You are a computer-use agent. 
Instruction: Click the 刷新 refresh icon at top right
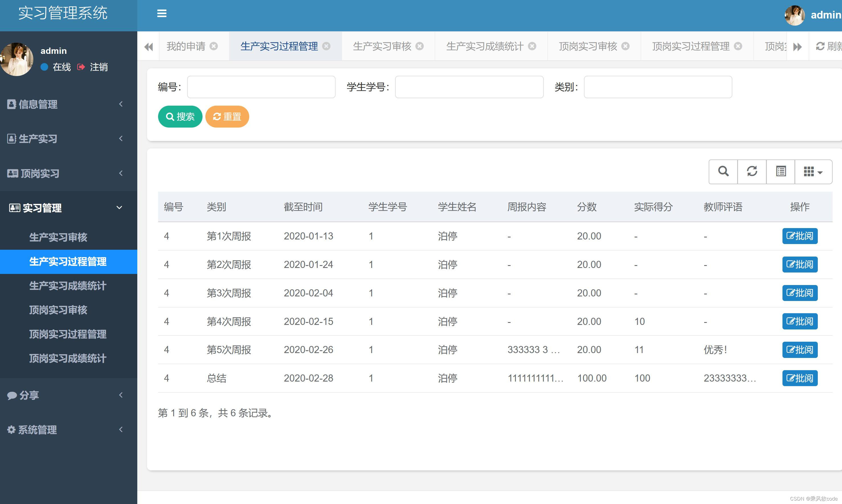pos(821,46)
